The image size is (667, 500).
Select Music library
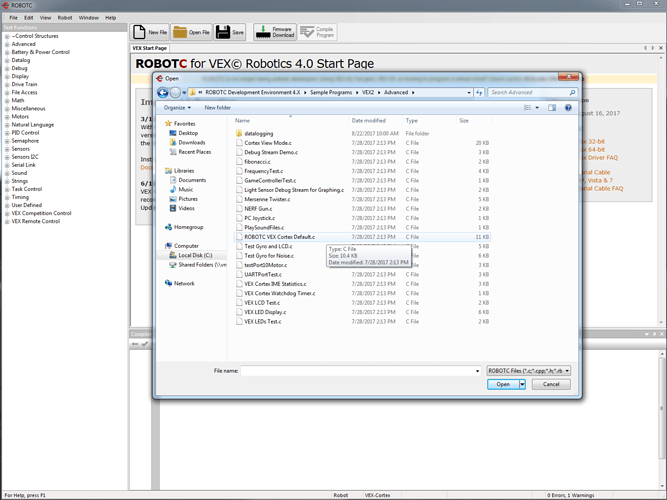coord(185,189)
